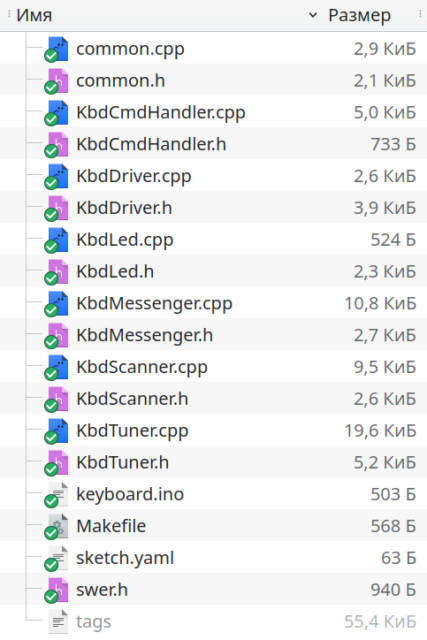
Task: Click the Makefile gear document icon
Action: pos(58,526)
